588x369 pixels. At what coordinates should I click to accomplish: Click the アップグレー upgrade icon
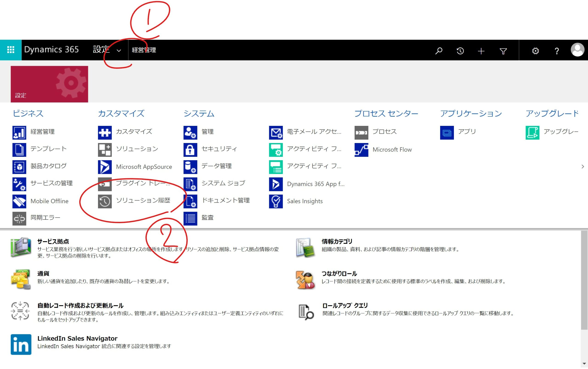(x=533, y=132)
